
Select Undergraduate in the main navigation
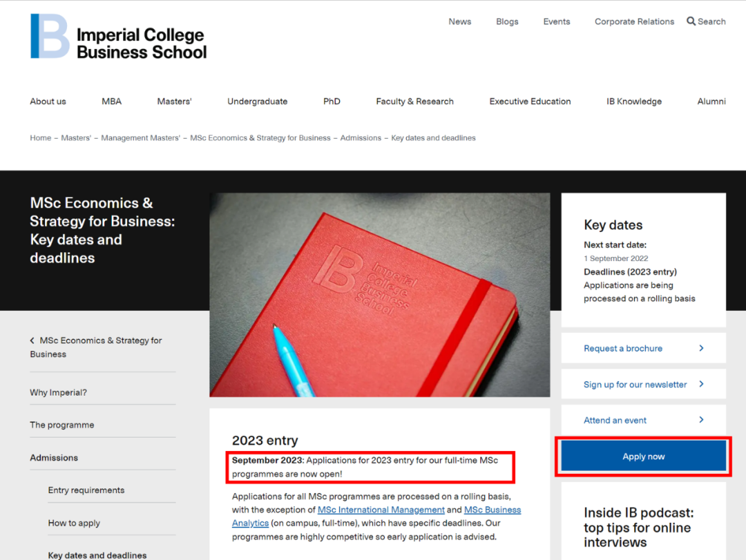pyautogui.click(x=257, y=102)
